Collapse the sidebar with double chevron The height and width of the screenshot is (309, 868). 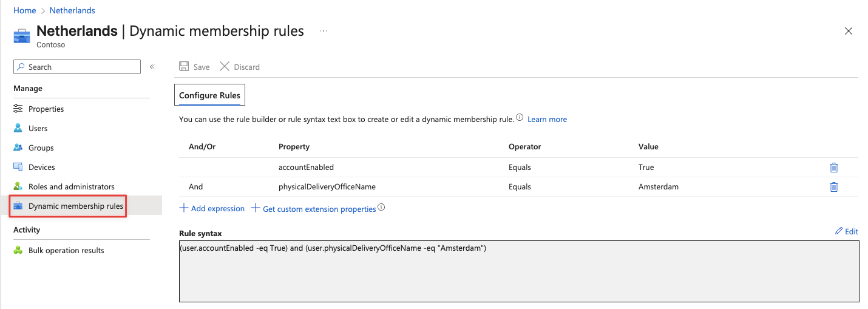point(152,67)
